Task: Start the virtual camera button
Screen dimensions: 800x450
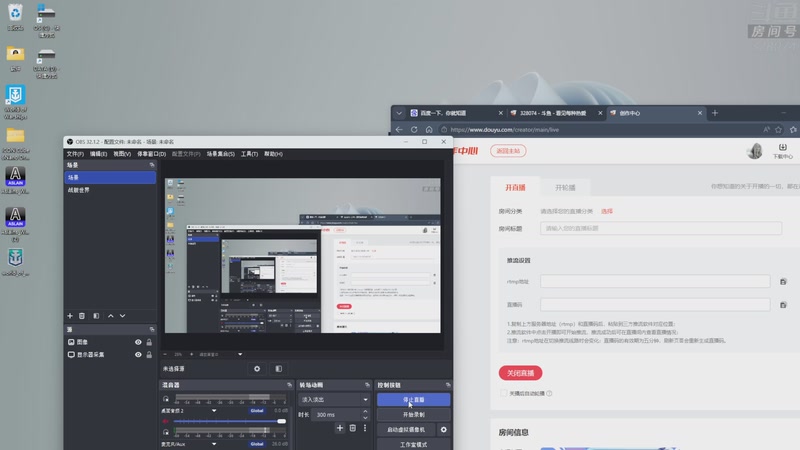Action: pyautogui.click(x=406, y=430)
